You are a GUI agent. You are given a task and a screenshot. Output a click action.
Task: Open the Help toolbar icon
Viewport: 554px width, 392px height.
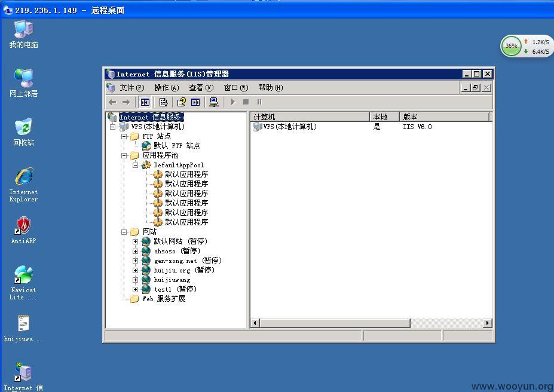(181, 102)
